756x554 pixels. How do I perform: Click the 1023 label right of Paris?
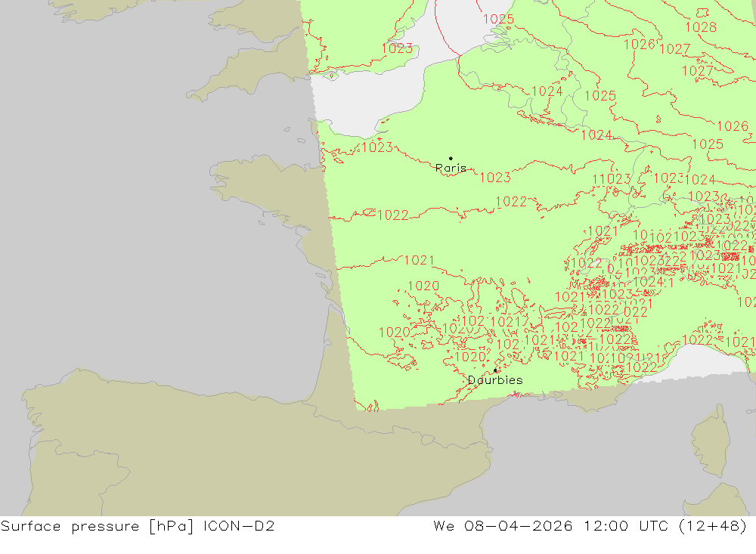click(495, 178)
